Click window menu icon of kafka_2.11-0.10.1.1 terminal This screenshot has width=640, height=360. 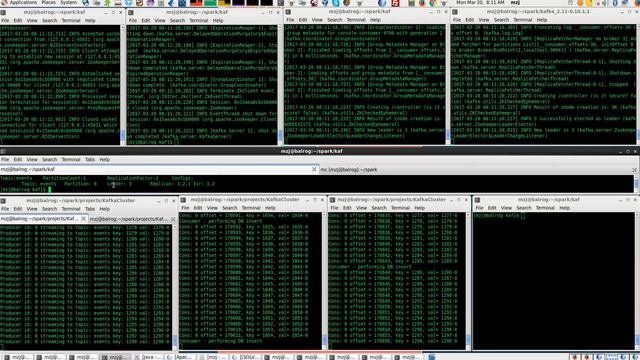pos(455,12)
